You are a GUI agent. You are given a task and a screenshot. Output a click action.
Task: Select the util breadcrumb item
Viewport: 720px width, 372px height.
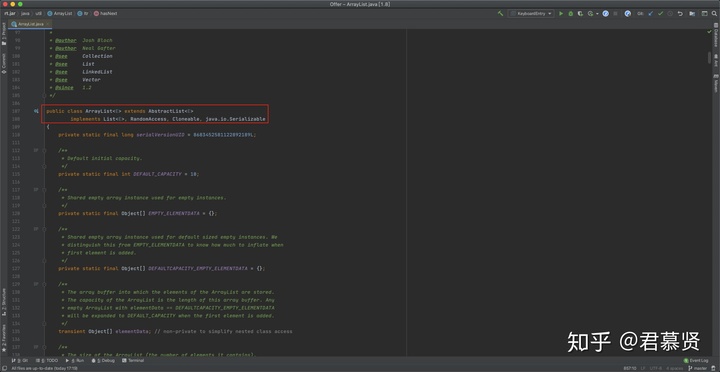point(39,14)
